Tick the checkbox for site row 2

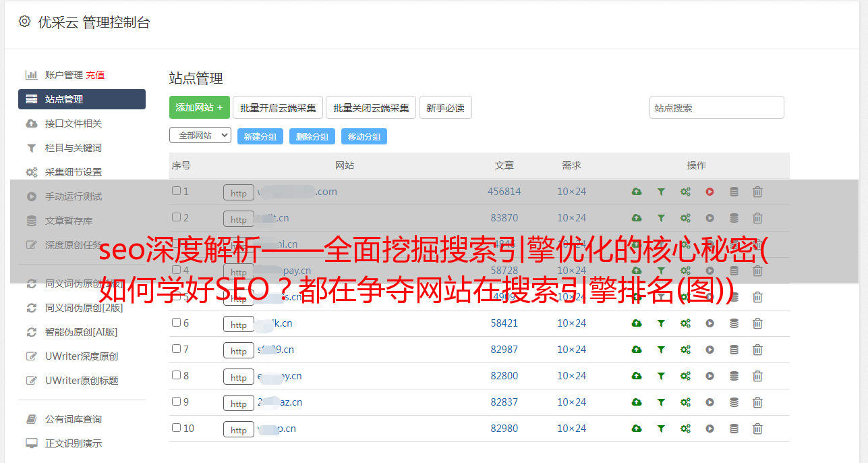(176, 217)
